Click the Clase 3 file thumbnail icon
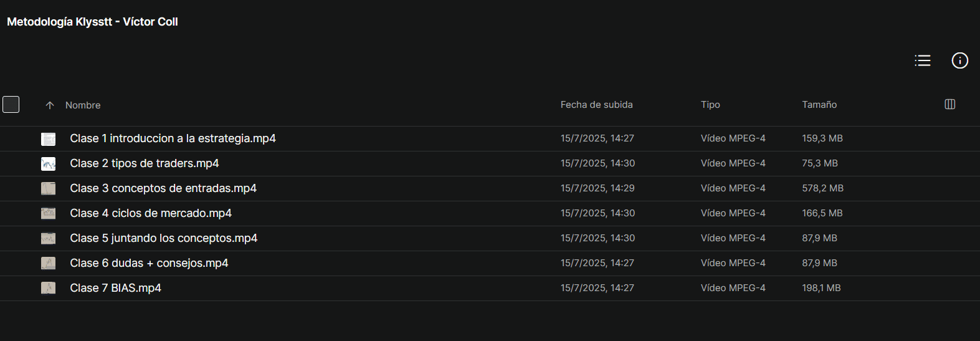980x341 pixels. click(49, 188)
